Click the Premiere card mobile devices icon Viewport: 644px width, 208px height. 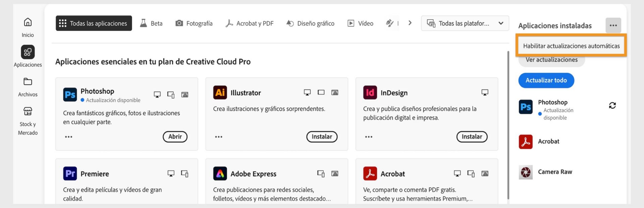point(184,174)
